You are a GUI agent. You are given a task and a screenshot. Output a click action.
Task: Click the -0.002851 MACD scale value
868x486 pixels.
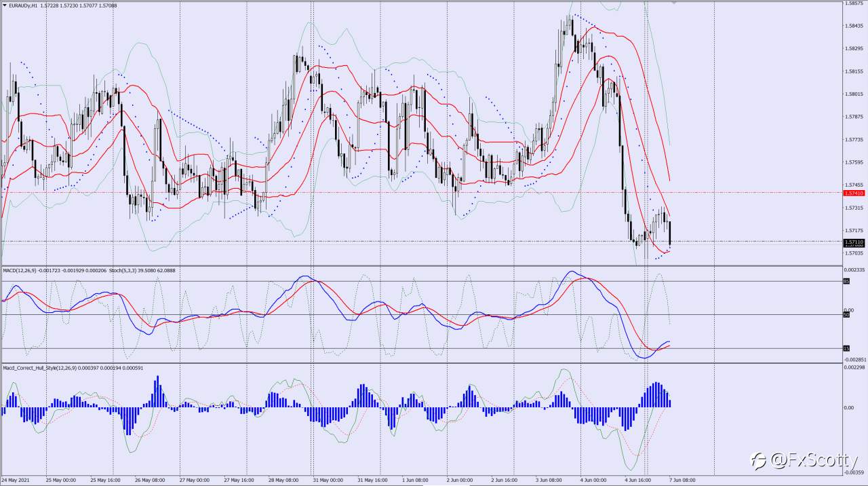[854, 360]
